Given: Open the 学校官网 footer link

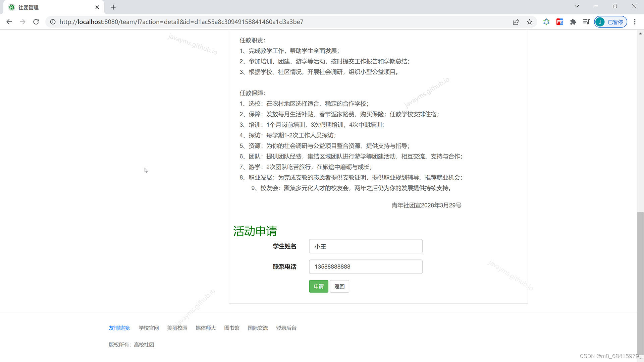Looking at the screenshot, I should pyautogui.click(x=149, y=328).
